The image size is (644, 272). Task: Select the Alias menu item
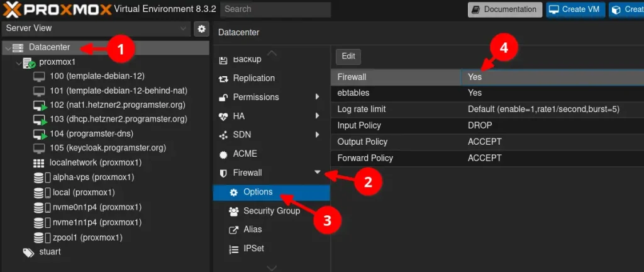pyautogui.click(x=271, y=229)
